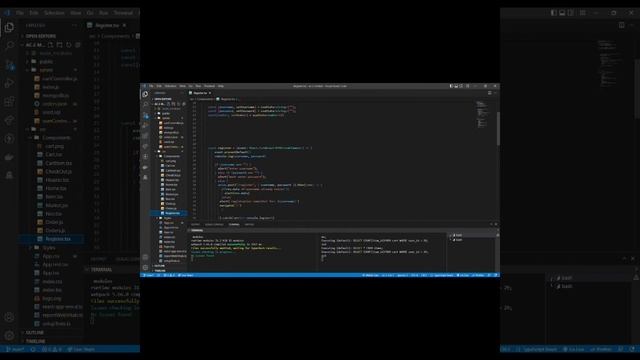Open Source Control view in front window

coord(146,116)
